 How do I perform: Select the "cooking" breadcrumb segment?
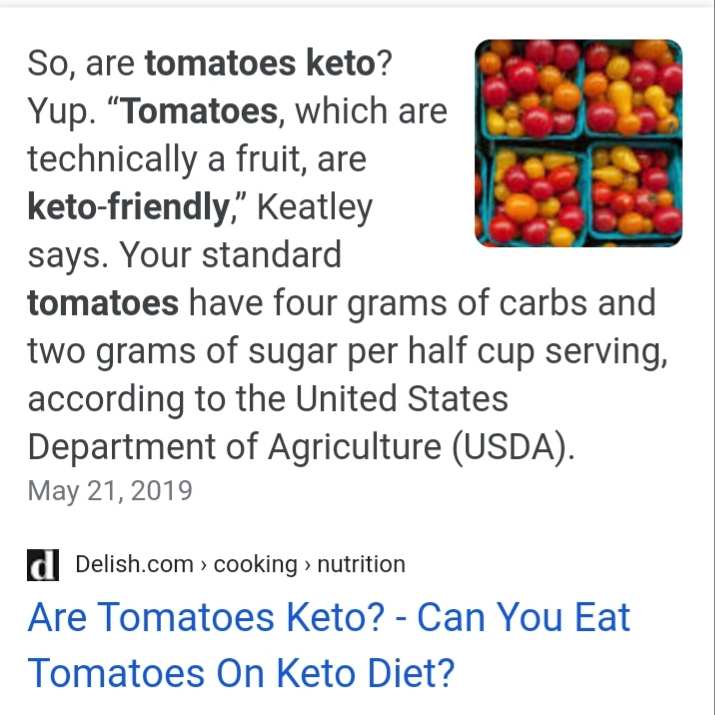pos(255,564)
